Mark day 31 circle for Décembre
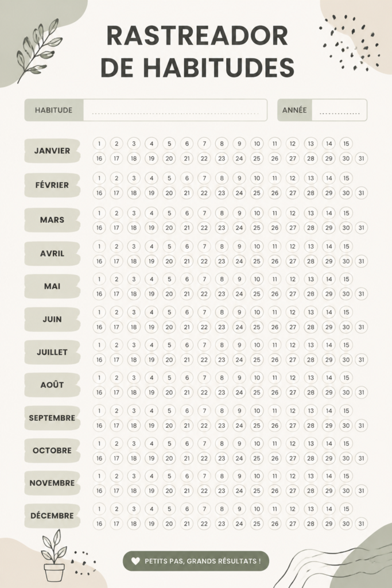Screen dimensions: 392x588 click(361, 524)
